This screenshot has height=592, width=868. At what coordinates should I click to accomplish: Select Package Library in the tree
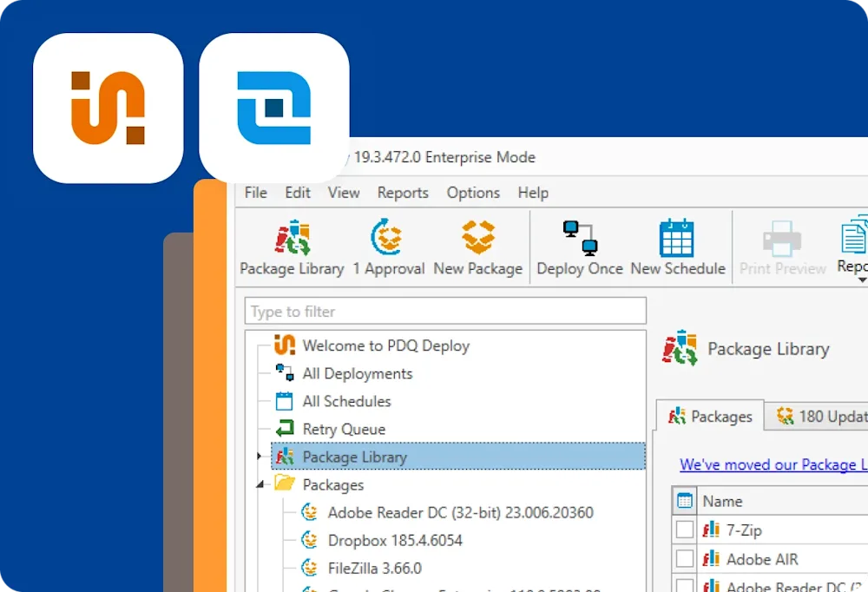coord(458,457)
